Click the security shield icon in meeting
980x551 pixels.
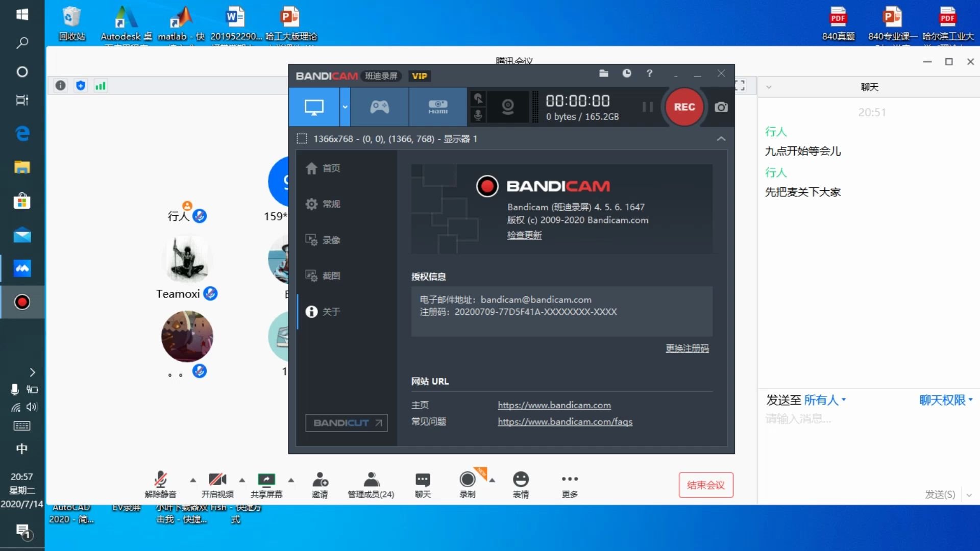[x=81, y=85]
